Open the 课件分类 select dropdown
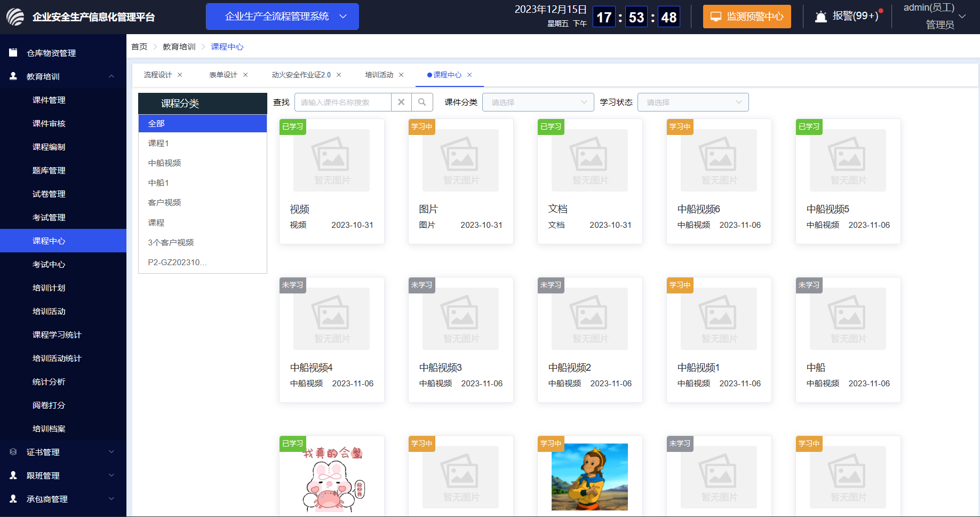Viewport: 980px width, 517px height. pos(538,102)
